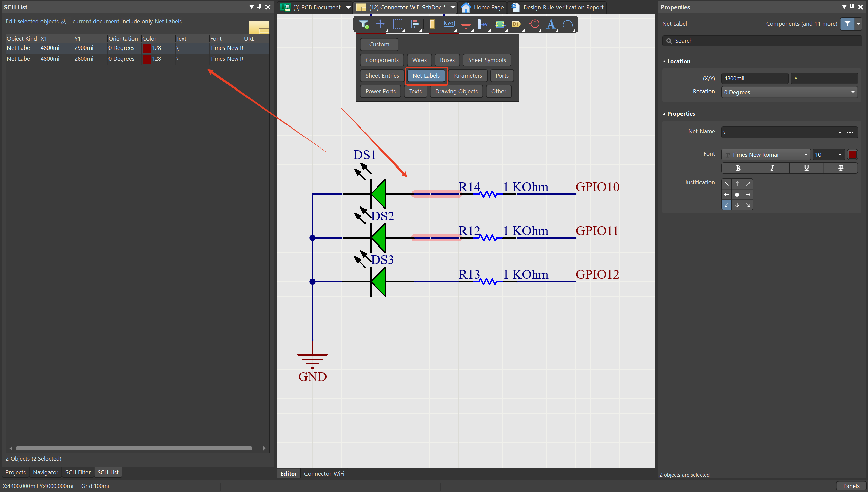Click the selection filter funnel icon
The height and width of the screenshot is (492, 868).
point(363,24)
